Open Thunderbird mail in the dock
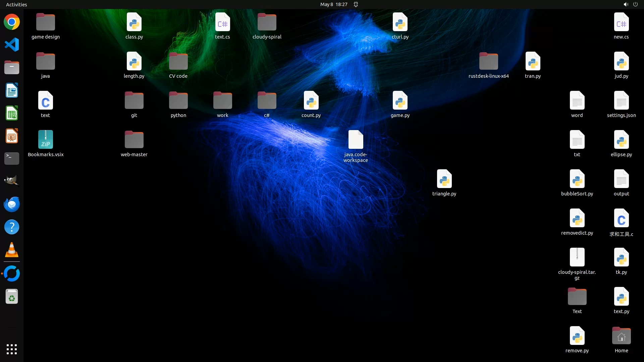The height and width of the screenshot is (362, 644). (x=12, y=204)
